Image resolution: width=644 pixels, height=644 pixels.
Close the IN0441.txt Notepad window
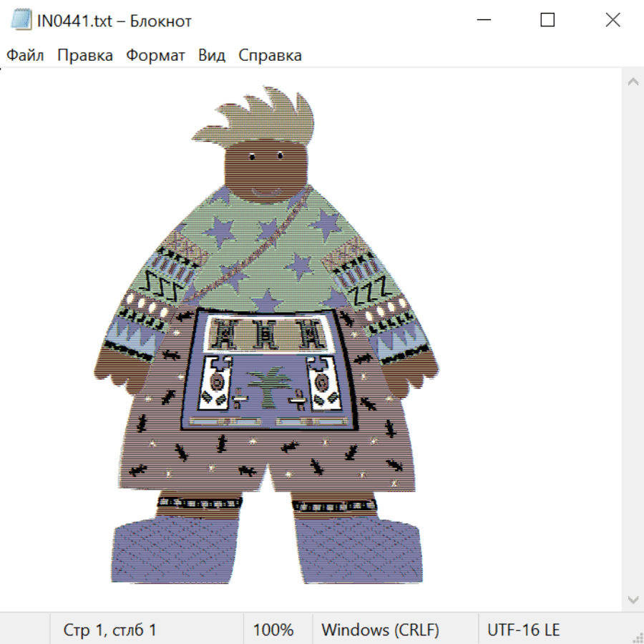click(613, 20)
